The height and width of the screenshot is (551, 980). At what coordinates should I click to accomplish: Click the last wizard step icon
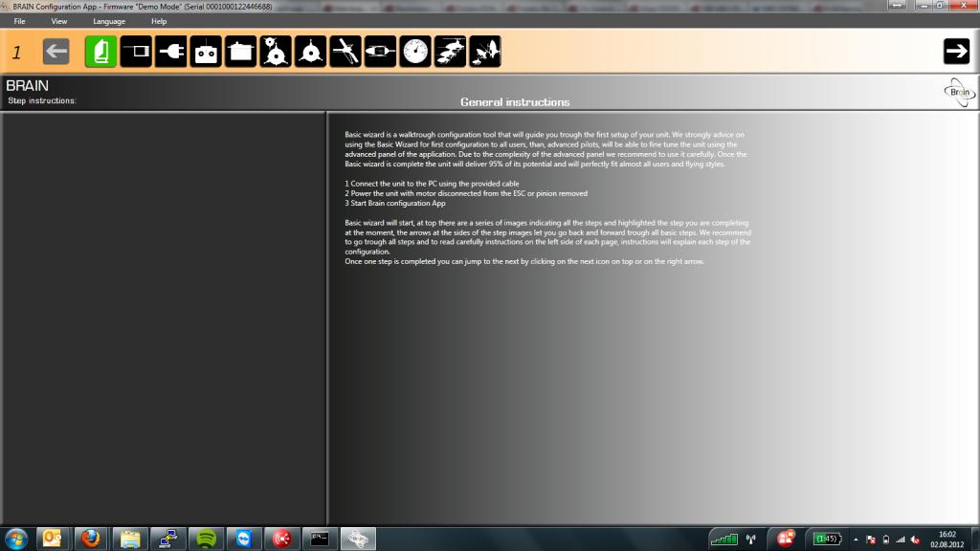[x=485, y=52]
